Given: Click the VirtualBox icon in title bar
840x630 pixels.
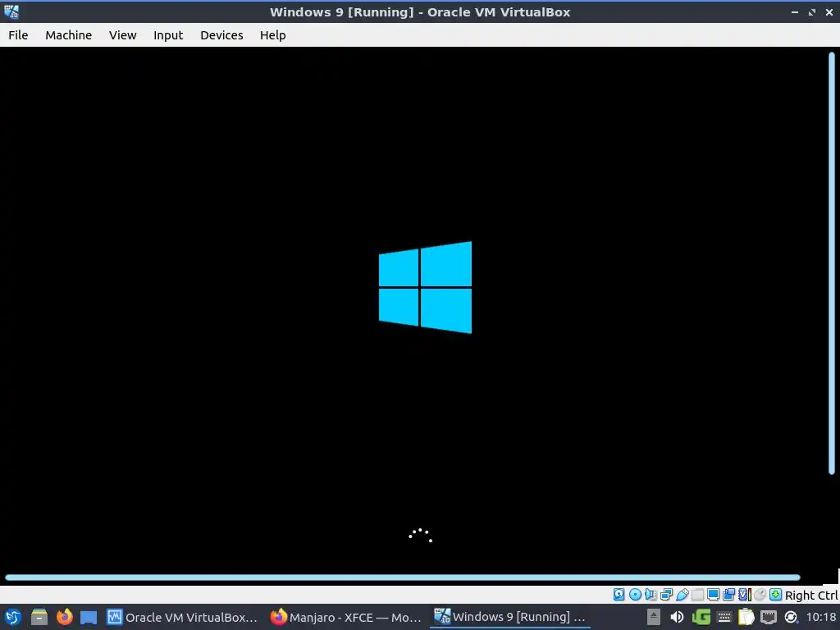Looking at the screenshot, I should pos(11,11).
